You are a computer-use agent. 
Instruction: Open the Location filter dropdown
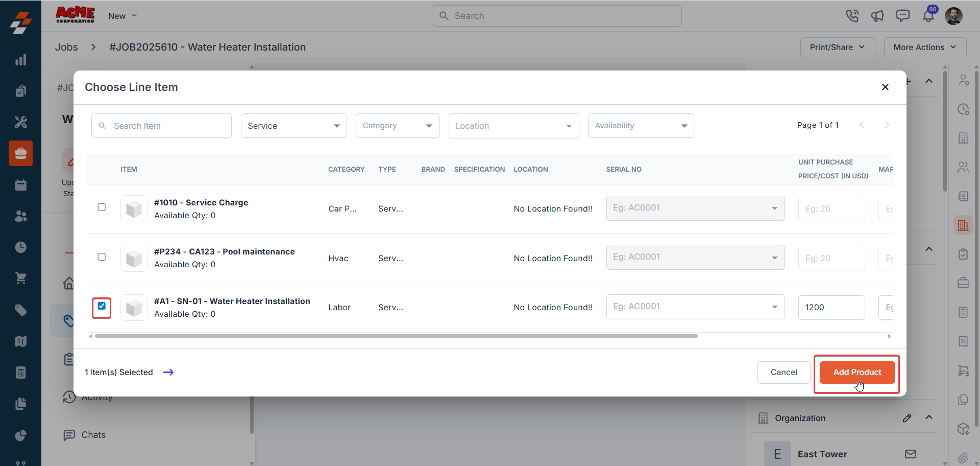point(514,126)
